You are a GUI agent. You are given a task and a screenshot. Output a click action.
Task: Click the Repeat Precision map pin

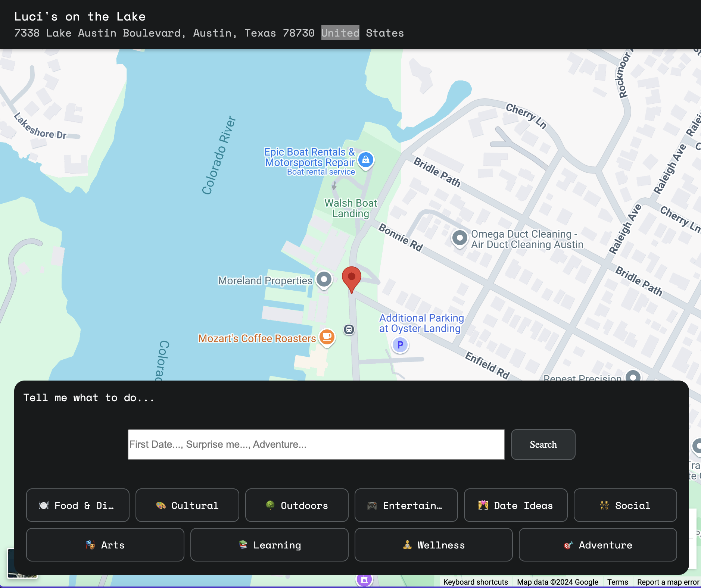point(633,376)
